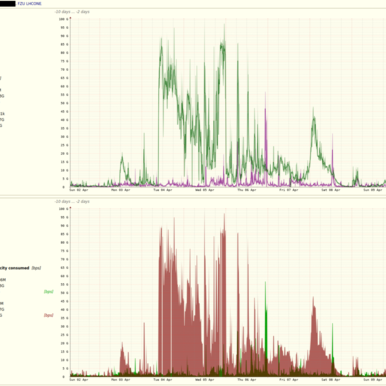386x386 pixels.
Task: Click the top graph's '-10 days ... -2 days' range label
Action: tap(72, 12)
